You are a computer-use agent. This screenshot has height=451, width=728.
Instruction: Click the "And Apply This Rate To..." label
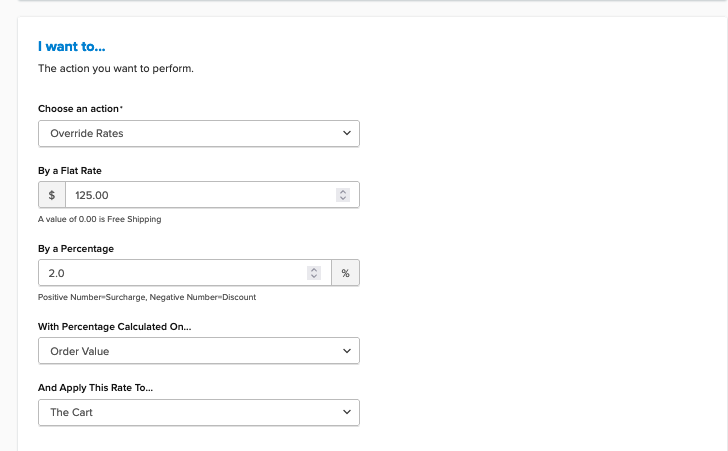click(x=95, y=387)
